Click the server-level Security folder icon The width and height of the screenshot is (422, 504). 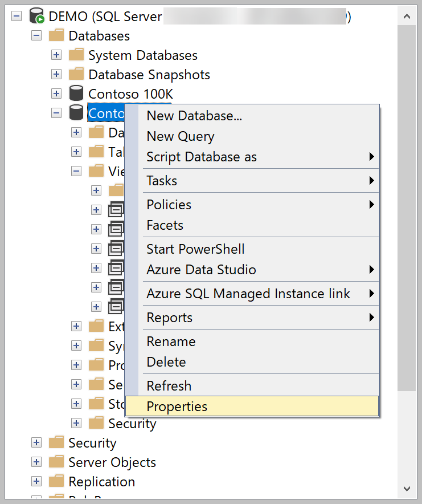point(56,442)
